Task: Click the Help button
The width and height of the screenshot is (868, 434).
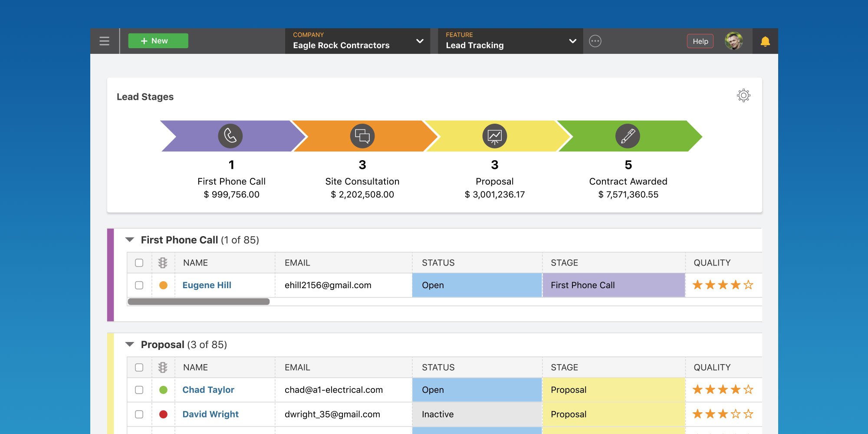Action: (700, 41)
